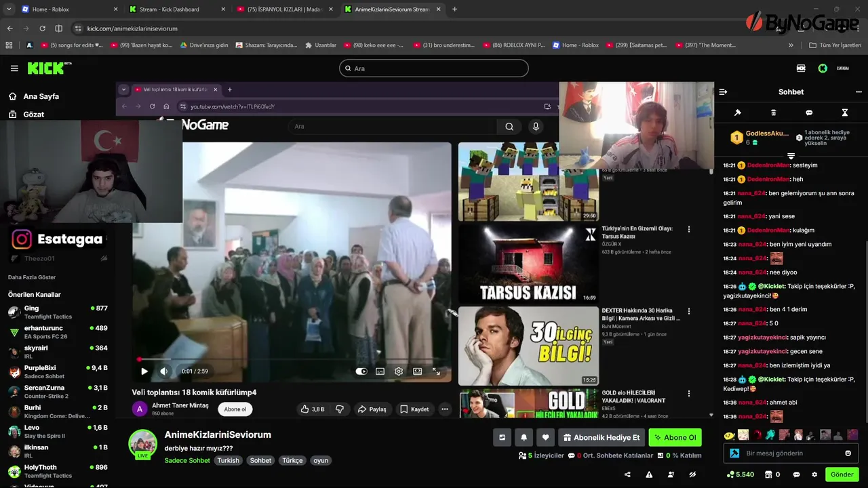The width and height of the screenshot is (868, 488).
Task: Click the share stream icon
Action: (627, 474)
